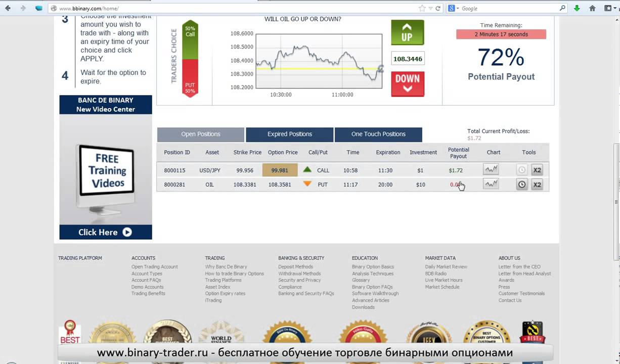
Task: Click clock tool for USD/JPY position
Action: 522,170
